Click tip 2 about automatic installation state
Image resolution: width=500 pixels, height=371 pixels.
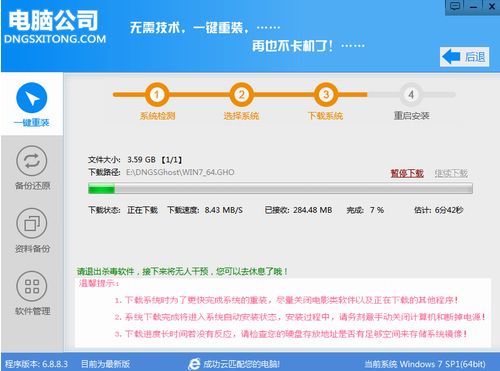pyautogui.click(x=300, y=317)
